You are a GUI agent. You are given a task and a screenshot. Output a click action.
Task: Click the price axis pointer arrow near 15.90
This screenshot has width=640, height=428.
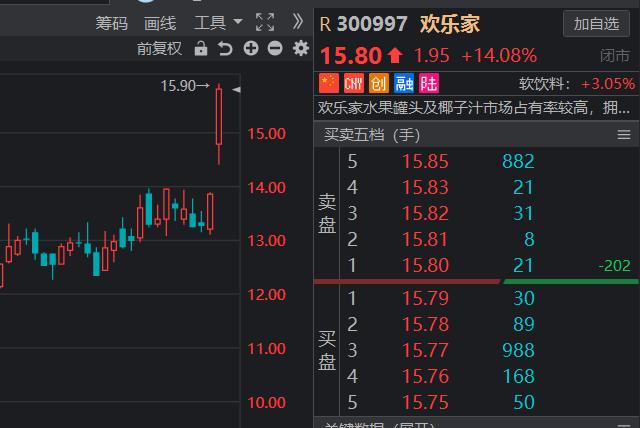[x=236, y=89]
